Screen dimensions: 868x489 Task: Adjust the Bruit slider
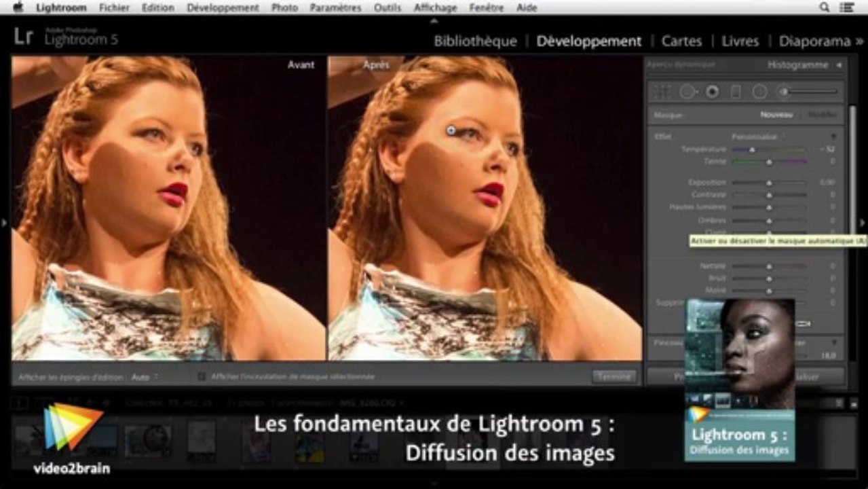pyautogui.click(x=769, y=278)
